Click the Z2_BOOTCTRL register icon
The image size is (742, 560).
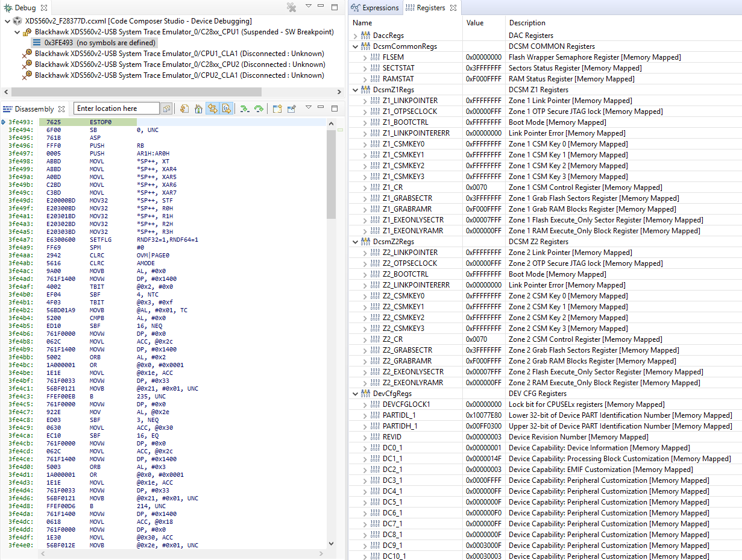(375, 274)
